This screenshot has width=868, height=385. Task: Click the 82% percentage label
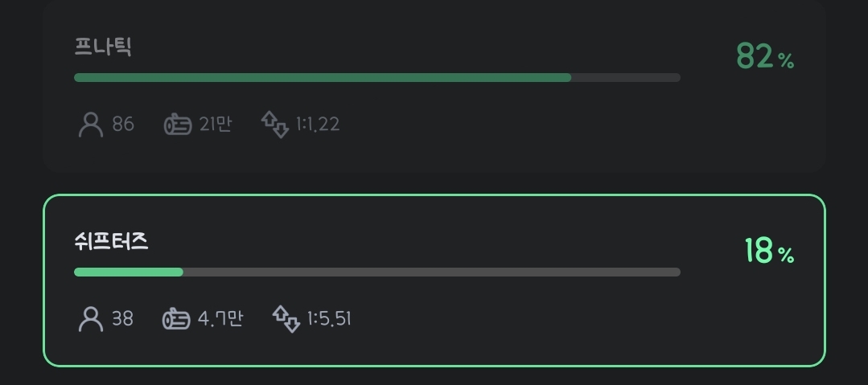(x=765, y=56)
